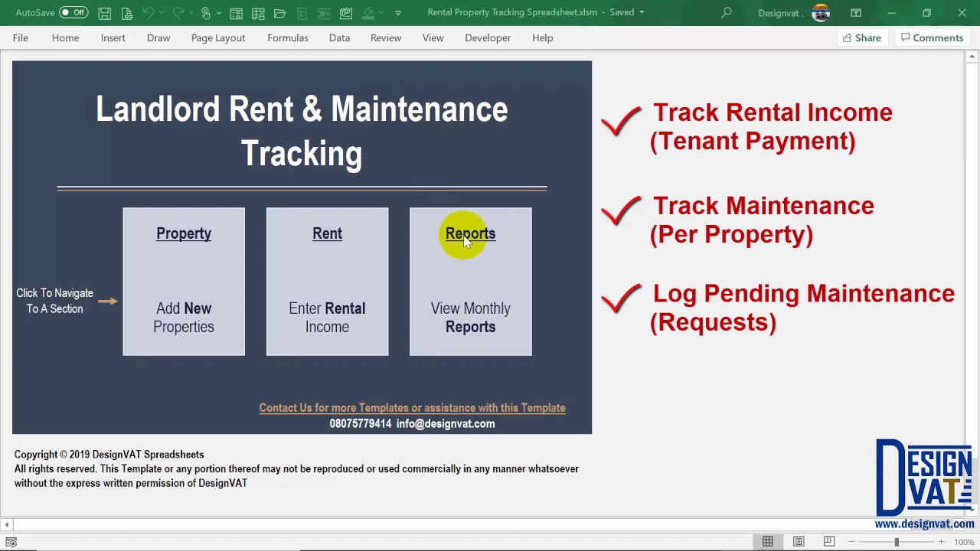Switch to the Insert ribbon tab
The image size is (980, 551).
(113, 37)
